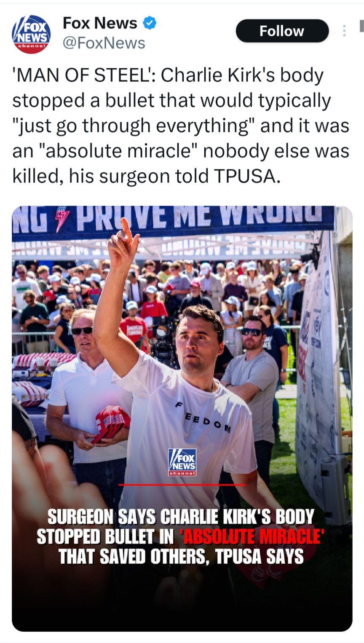Open the @FoxNews handle link
The image size is (364, 643).
pos(104,43)
